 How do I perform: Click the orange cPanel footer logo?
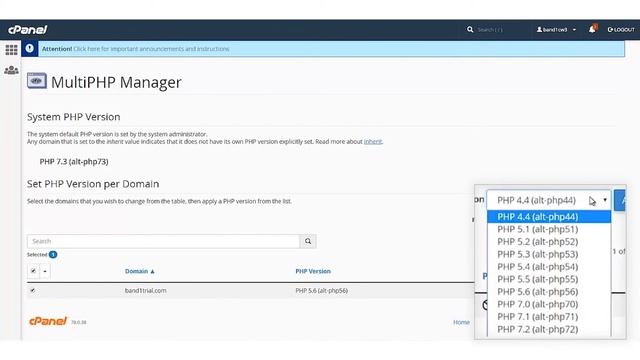(x=48, y=321)
